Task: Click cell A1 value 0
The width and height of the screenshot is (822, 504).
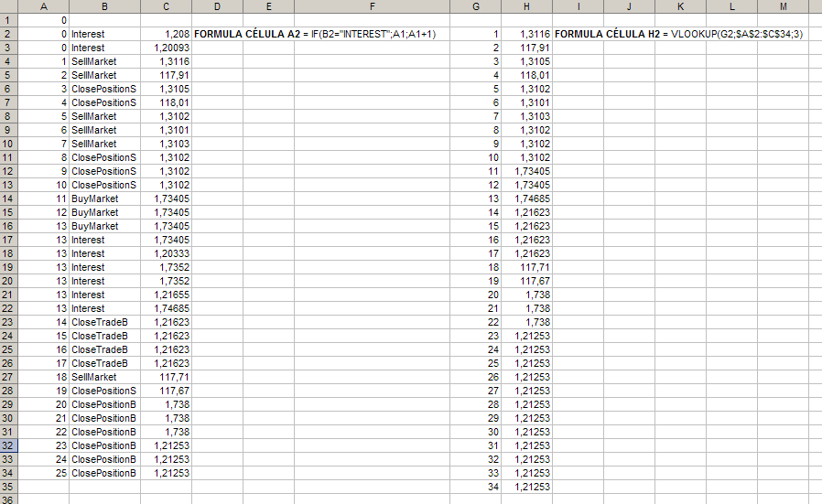Action: coord(44,20)
